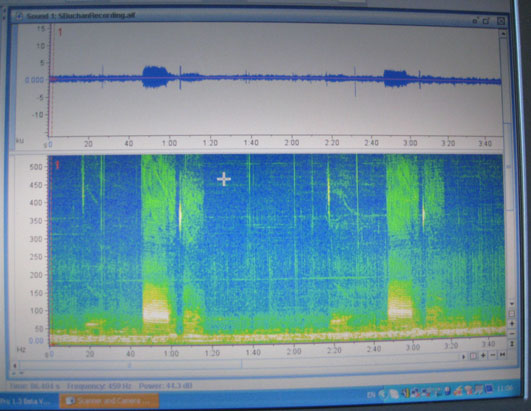The height and width of the screenshot is (411, 531).
Task: Open Scanner and Camera taskbar window
Action: 109,402
